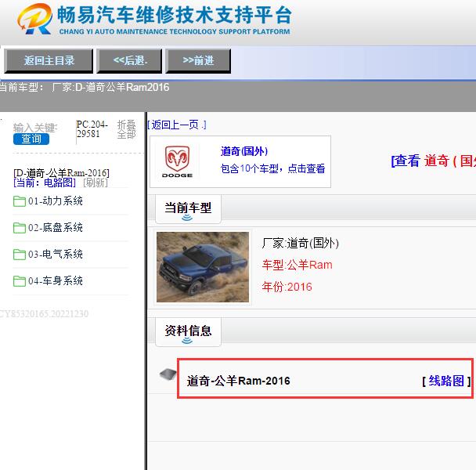Screen dimensions: 476x470
Task: Open the 04-车身系统 folder icon
Action: pos(20,281)
